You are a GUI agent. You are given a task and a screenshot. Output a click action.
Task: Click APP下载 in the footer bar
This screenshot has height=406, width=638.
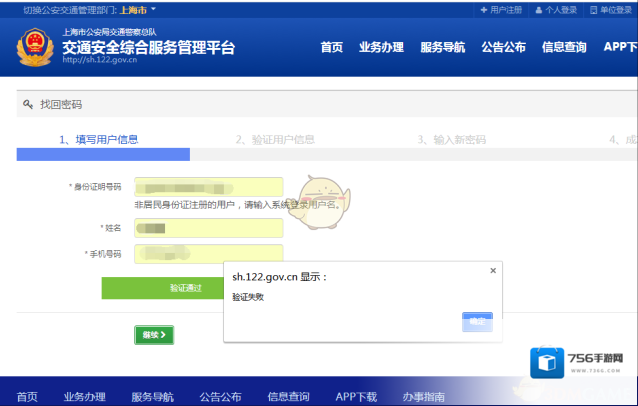tap(356, 397)
